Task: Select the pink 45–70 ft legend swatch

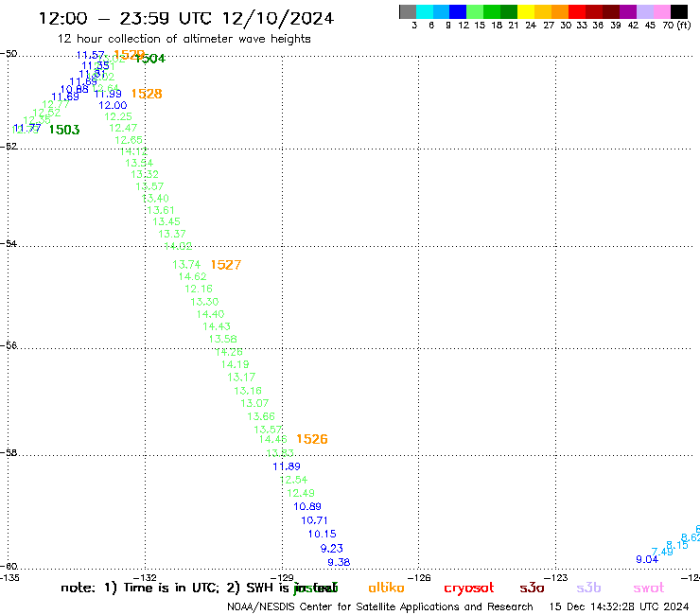Action: pos(661,11)
